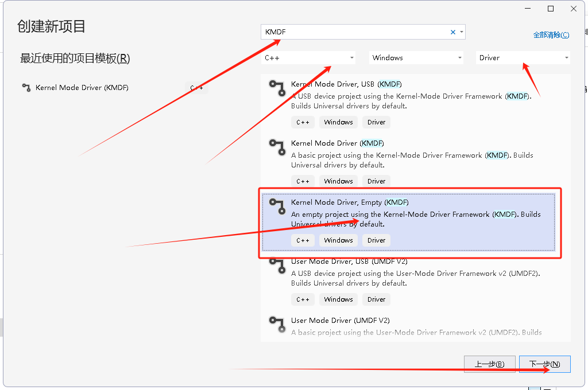Click C++ tag under basic Kernel Mode Driver (KMDF)
Image resolution: width=588 pixels, height=390 pixels.
[303, 181]
